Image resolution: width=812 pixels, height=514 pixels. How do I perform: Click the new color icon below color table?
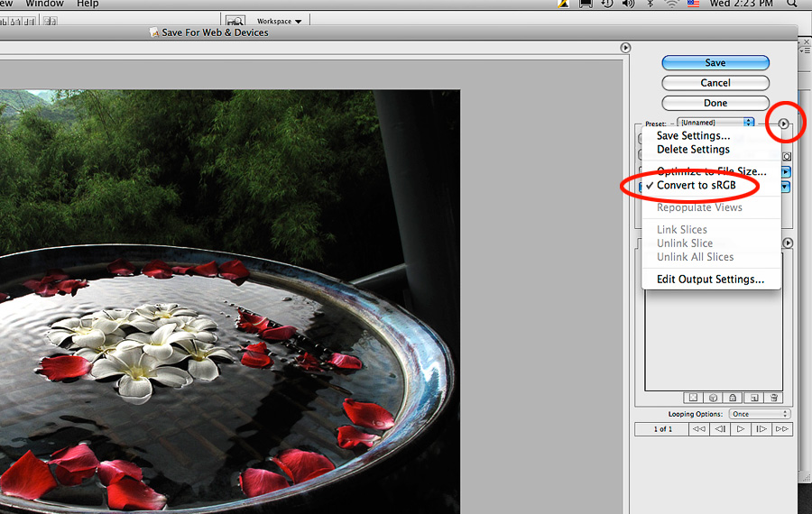coord(754,398)
